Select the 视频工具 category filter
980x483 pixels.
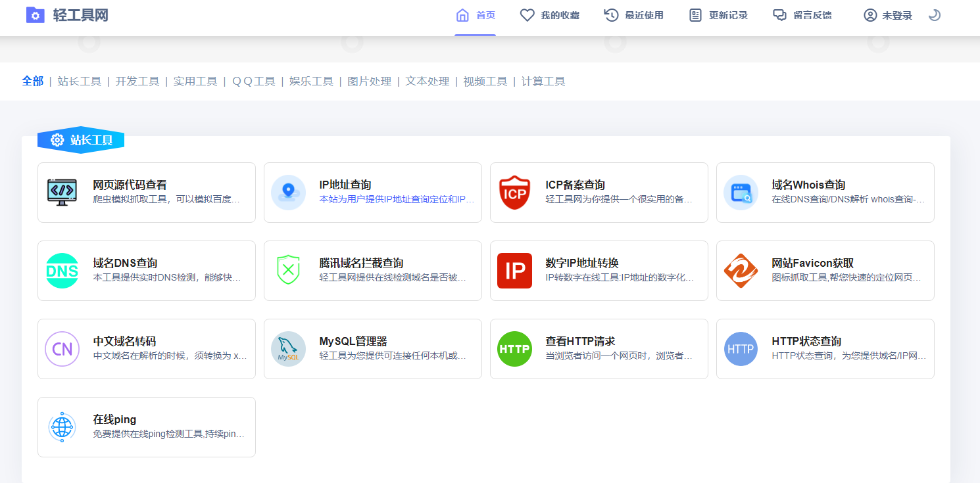click(485, 81)
